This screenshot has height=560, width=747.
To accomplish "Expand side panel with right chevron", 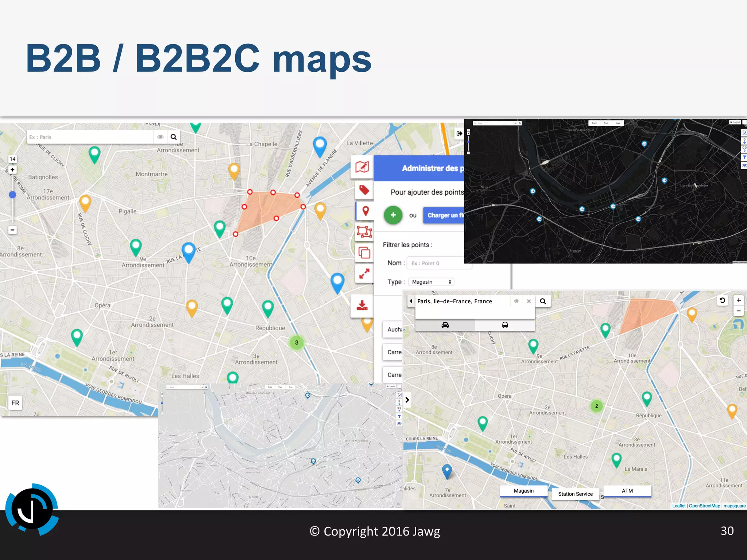I will [x=407, y=400].
